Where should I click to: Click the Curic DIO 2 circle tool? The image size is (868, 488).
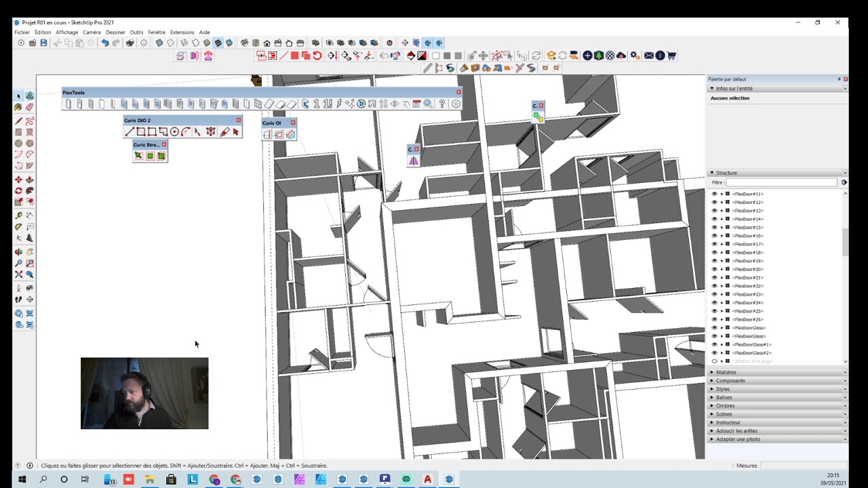click(x=174, y=131)
